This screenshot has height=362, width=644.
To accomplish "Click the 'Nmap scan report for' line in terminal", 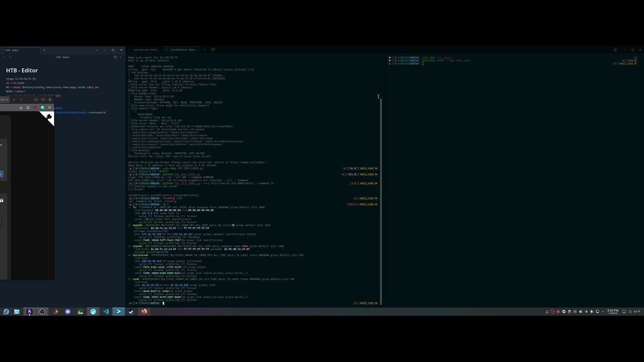I will tap(153, 57).
